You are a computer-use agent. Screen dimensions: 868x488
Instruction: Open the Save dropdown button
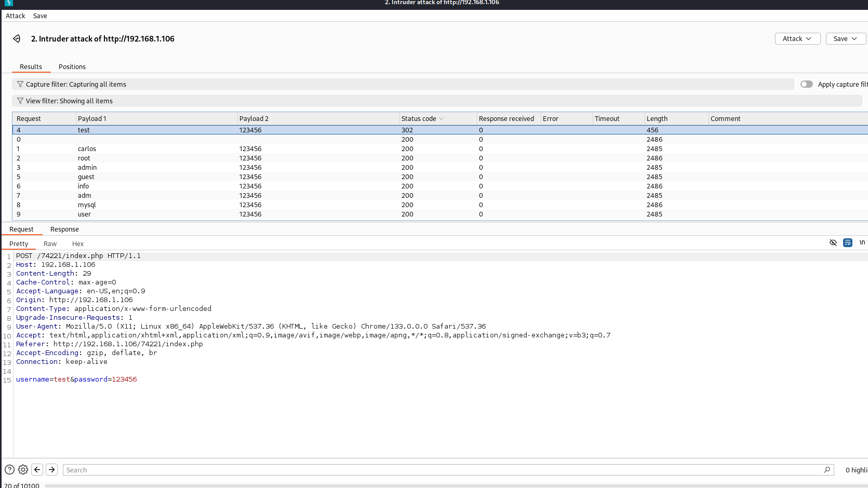[846, 39]
